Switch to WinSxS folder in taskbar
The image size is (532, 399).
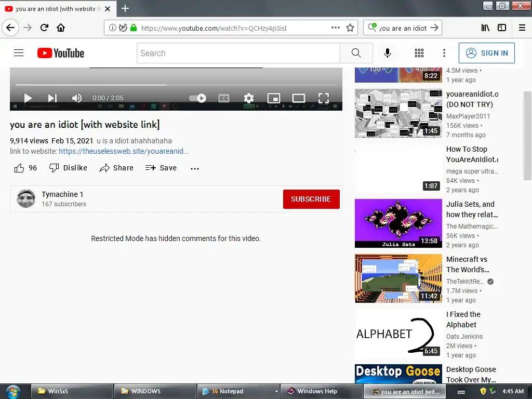click(72, 391)
